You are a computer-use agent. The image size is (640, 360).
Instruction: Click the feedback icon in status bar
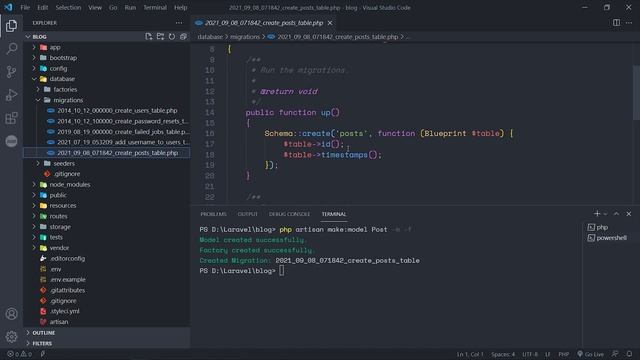[615, 354]
